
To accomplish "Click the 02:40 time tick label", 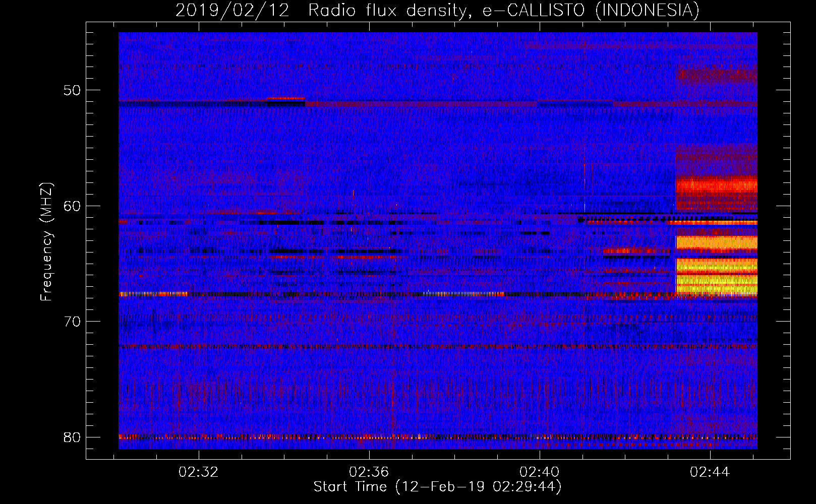I will [x=540, y=472].
